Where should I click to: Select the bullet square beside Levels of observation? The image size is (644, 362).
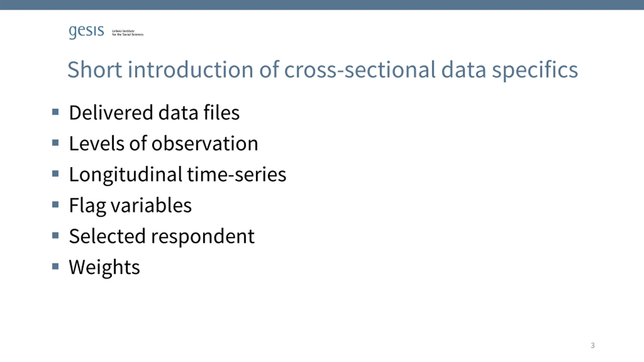(55, 143)
